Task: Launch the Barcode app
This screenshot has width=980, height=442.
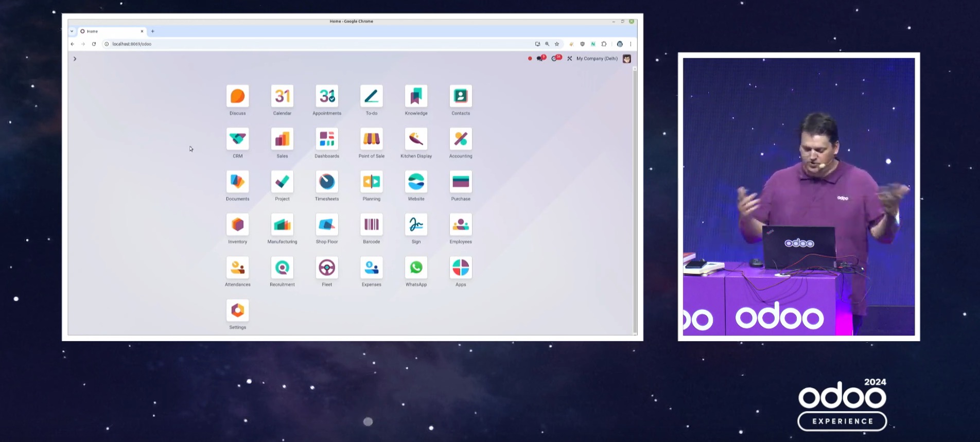Action: [x=372, y=224]
